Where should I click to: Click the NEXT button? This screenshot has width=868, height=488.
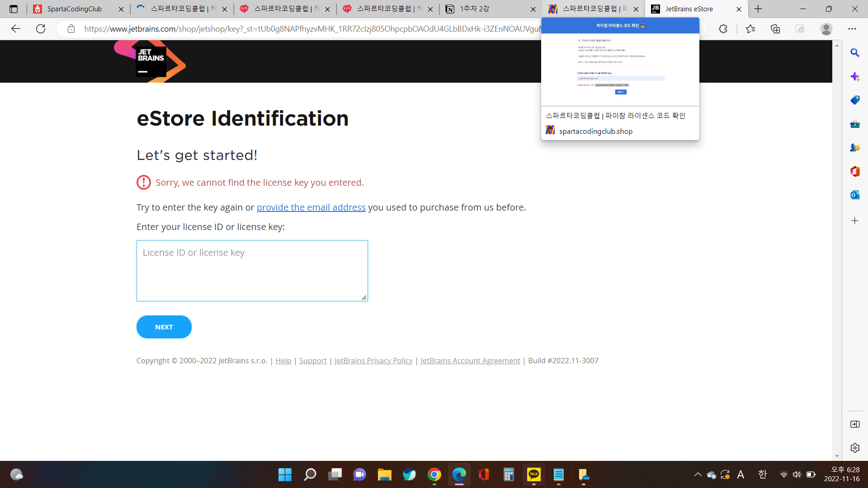pos(164,327)
